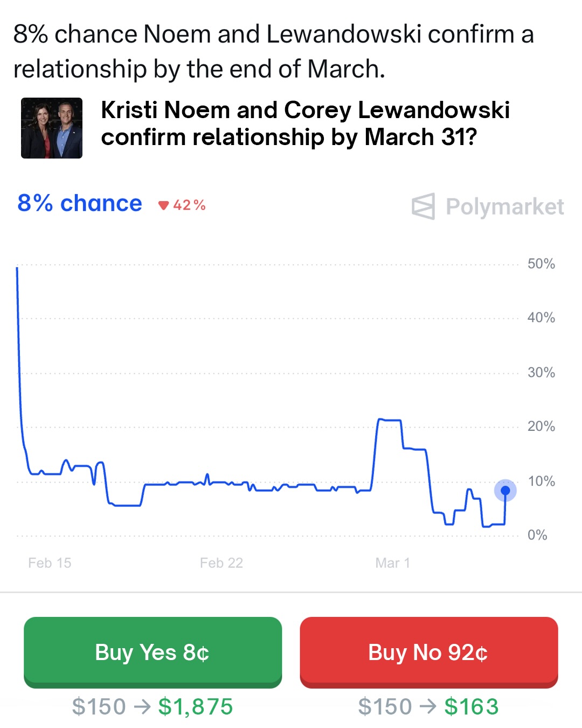
Task: Click the Feb 15 date label
Action: [x=50, y=563]
